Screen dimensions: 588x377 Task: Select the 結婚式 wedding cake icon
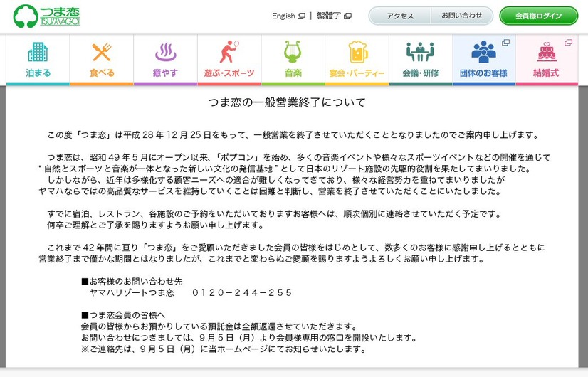click(x=547, y=52)
